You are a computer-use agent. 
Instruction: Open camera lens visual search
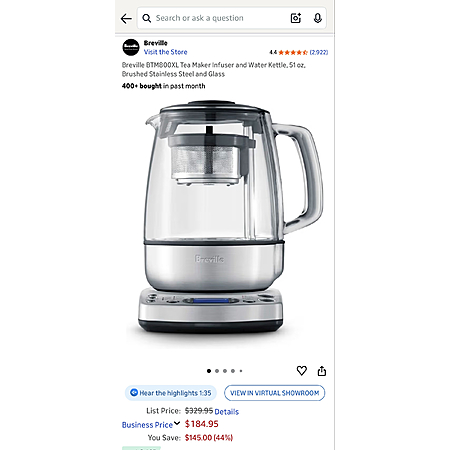296,18
